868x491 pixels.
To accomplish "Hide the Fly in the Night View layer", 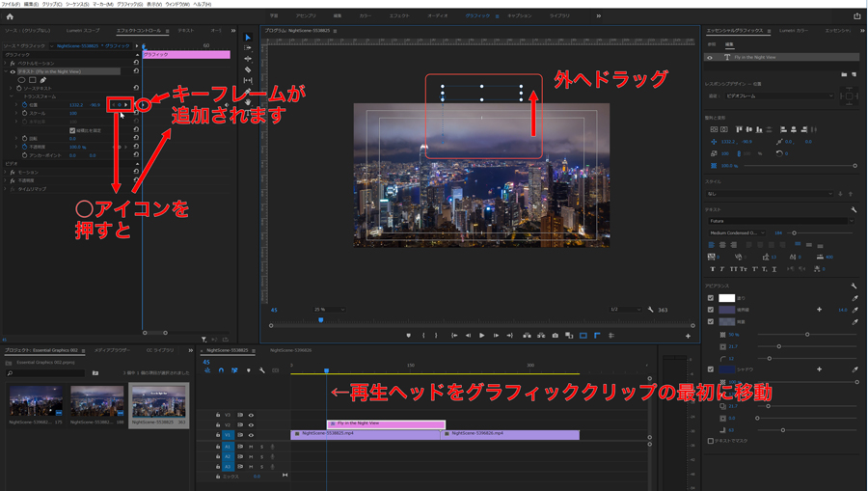I will [x=710, y=58].
